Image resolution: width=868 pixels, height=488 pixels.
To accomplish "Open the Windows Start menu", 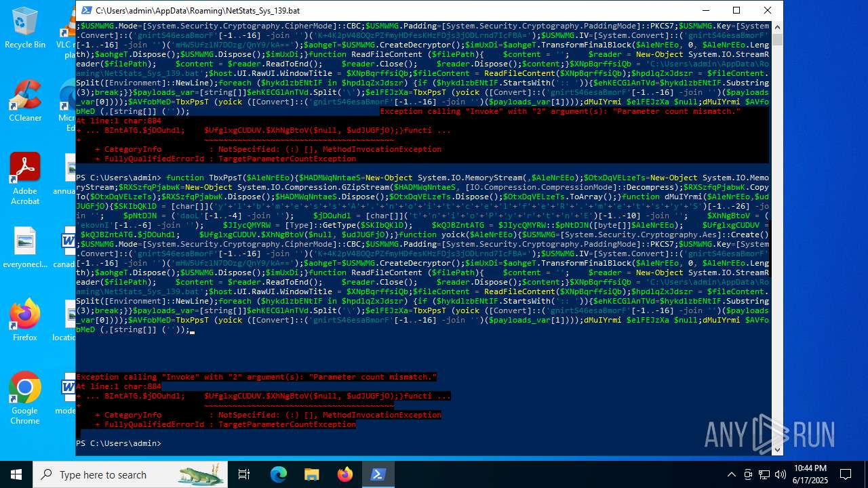I will (16, 474).
